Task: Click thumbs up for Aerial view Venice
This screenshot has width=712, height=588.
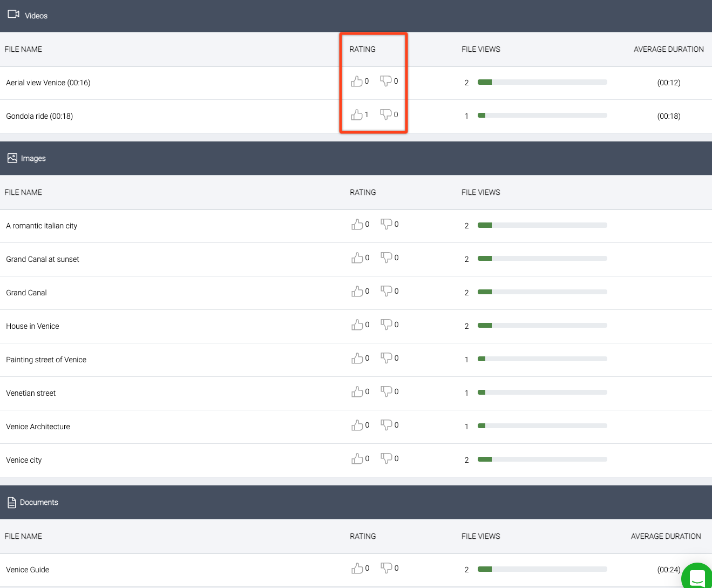Action: coord(357,82)
